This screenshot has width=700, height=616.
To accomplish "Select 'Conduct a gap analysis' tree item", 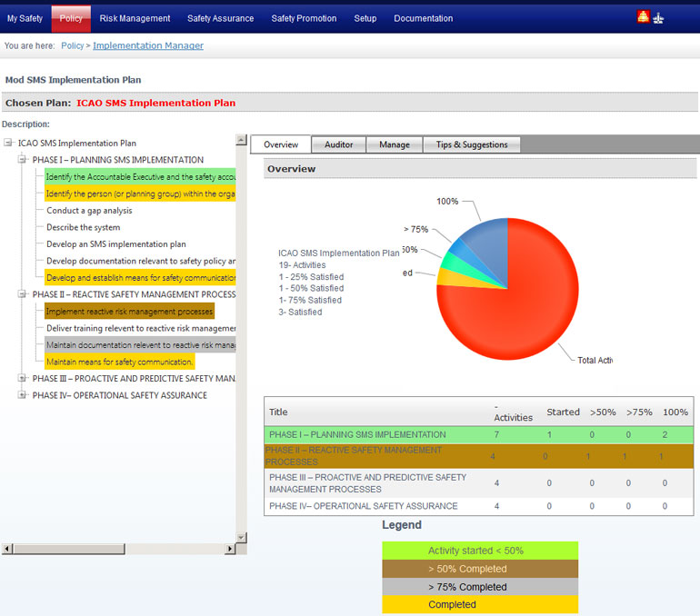I will point(89,211).
